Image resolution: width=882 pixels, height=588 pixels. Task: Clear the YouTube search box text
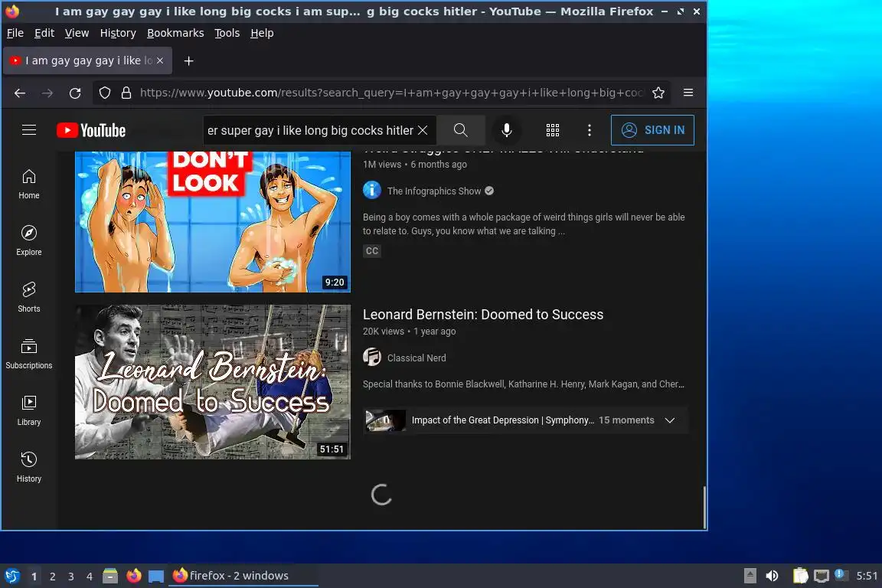[423, 130]
